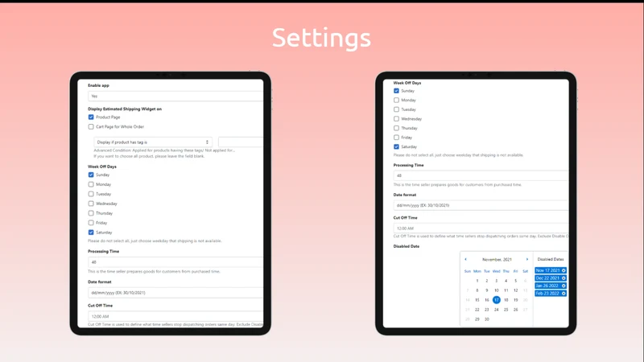This screenshot has height=362, width=644.
Task: Select day 10 in the calendar
Action: 496,290
